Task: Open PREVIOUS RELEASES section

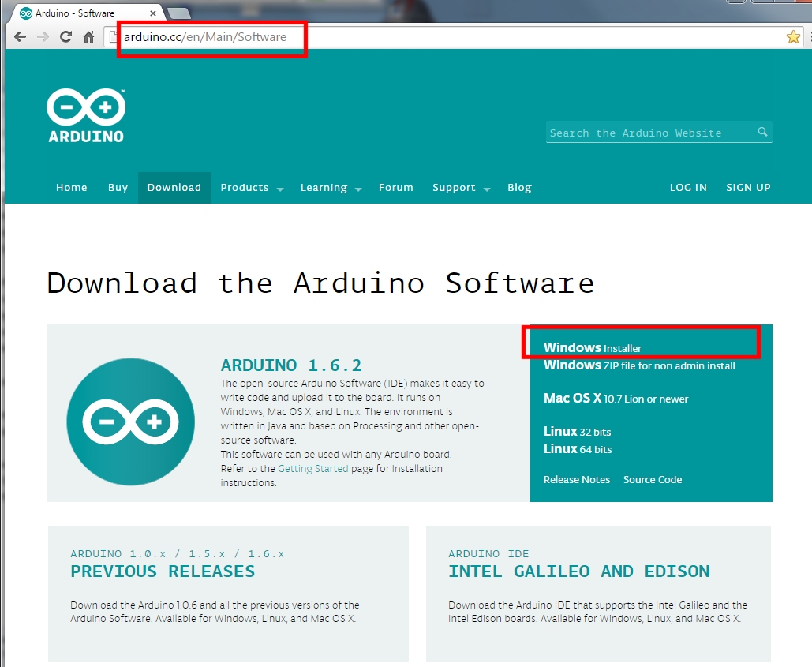Action: point(163,571)
